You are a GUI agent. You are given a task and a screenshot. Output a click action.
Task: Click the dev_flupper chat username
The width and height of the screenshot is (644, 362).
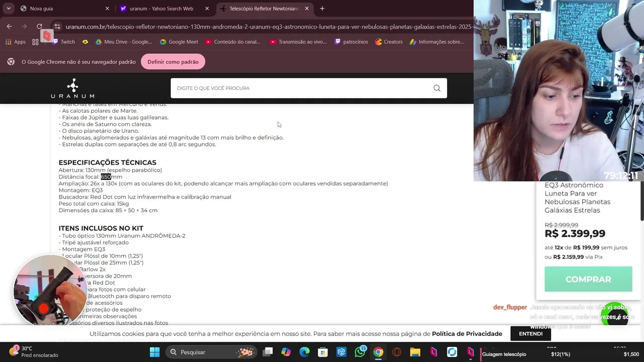tap(510, 307)
